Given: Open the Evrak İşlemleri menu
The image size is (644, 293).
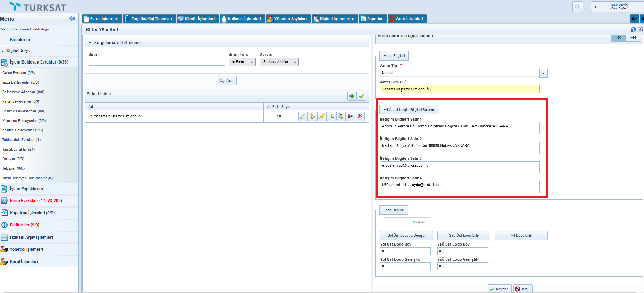Looking at the screenshot, I should [x=101, y=19].
